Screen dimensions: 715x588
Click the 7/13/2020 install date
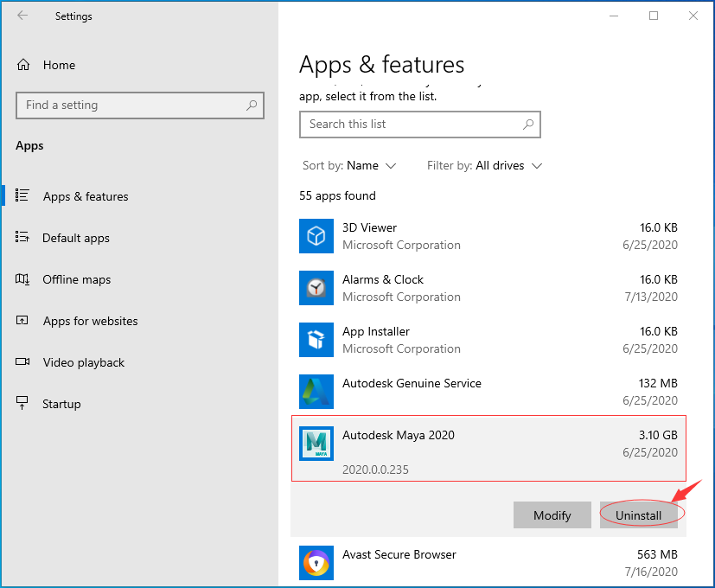pos(651,297)
